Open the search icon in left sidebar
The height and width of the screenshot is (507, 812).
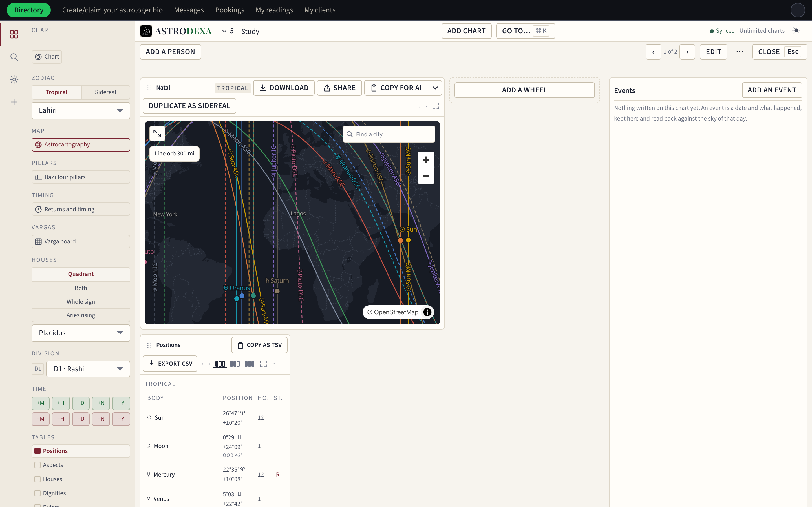pos(14,57)
